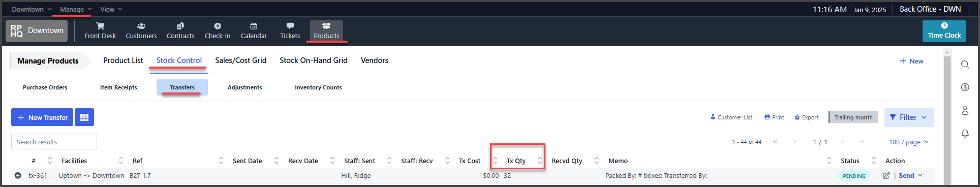Image resolution: width=980 pixels, height=187 pixels.
Task: Open the Filter dropdown
Action: point(909,117)
